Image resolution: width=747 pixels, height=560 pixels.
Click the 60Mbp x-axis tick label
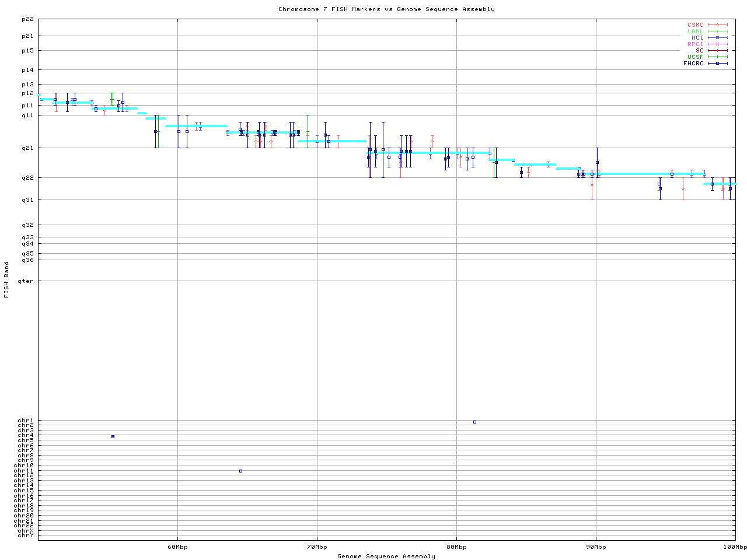point(177,547)
